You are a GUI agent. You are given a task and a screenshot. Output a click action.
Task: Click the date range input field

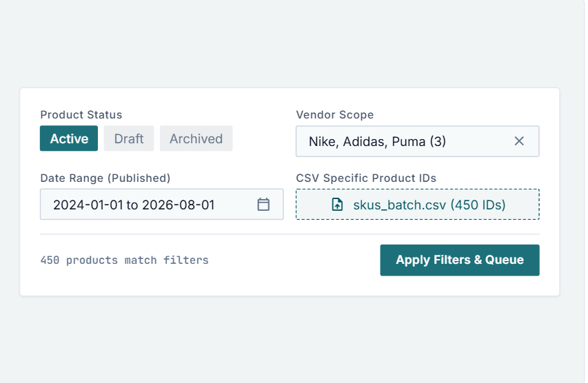[x=161, y=204]
